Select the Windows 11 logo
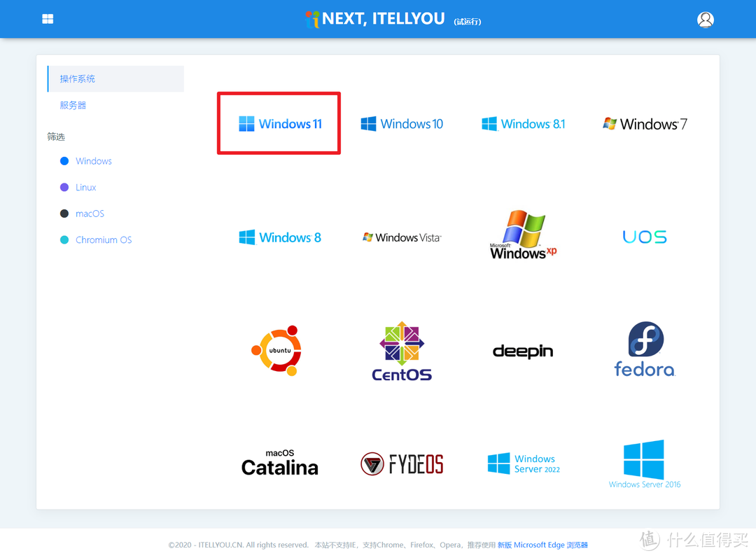756x558 pixels. 280,124
